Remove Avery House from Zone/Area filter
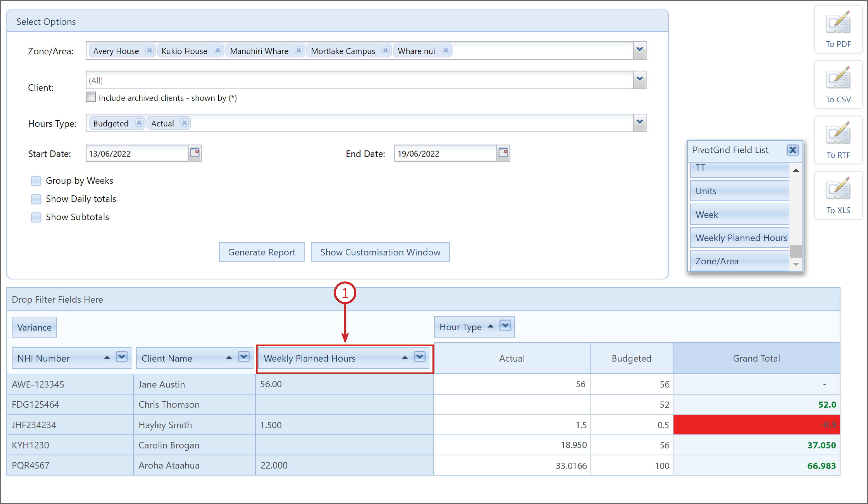 point(150,50)
